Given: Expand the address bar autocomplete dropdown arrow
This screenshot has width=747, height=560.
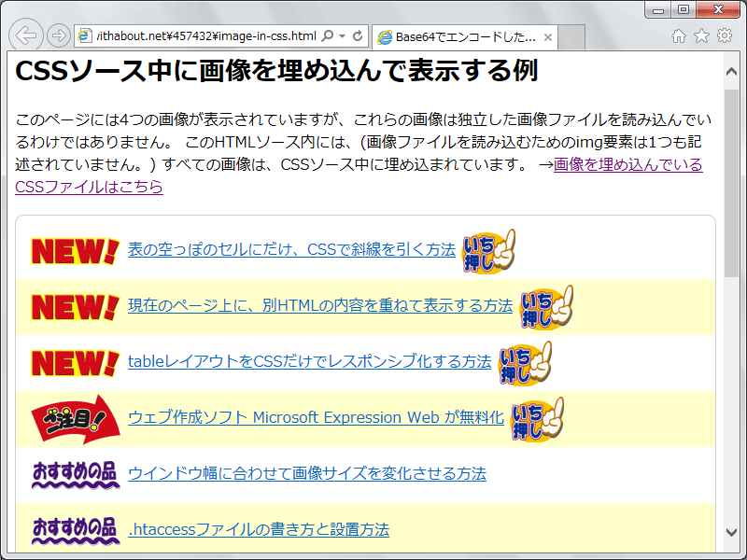Looking at the screenshot, I should coord(343,36).
